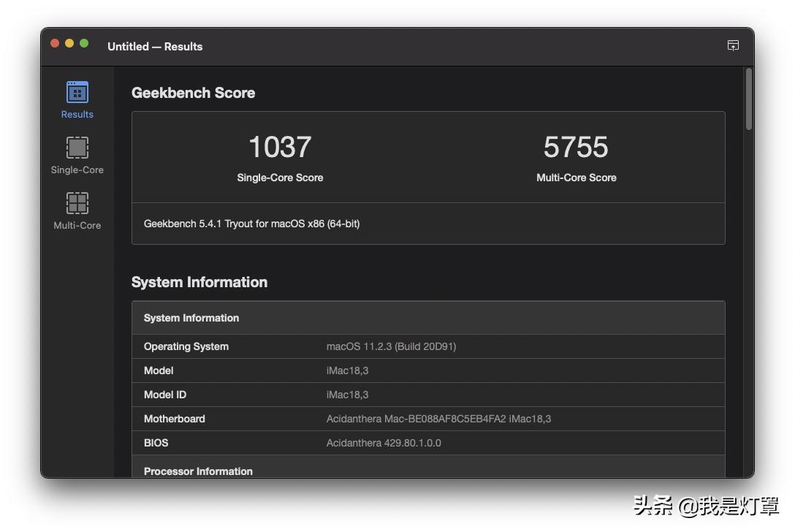The image size is (795, 532).
Task: Click the Processor Information header
Action: point(198,471)
